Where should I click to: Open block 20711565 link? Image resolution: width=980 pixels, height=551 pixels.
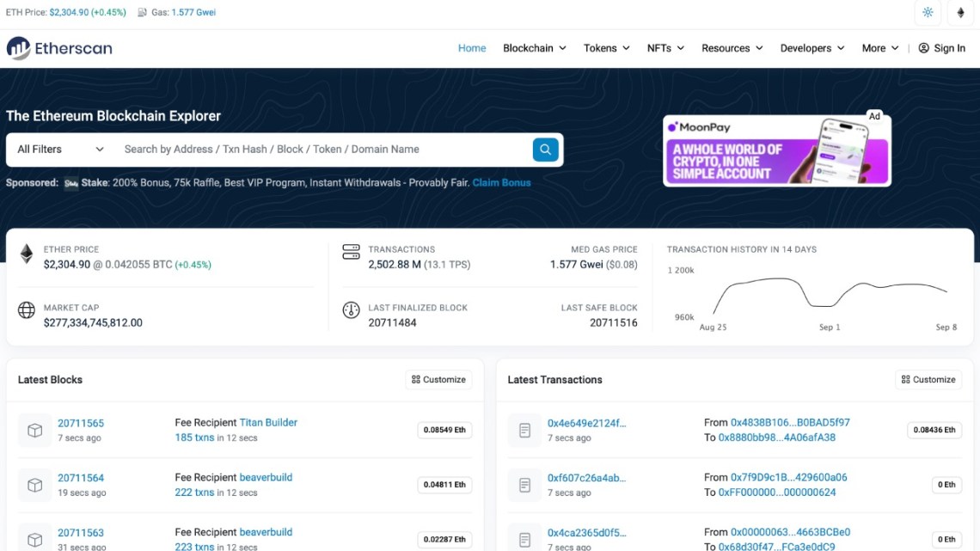coord(81,423)
